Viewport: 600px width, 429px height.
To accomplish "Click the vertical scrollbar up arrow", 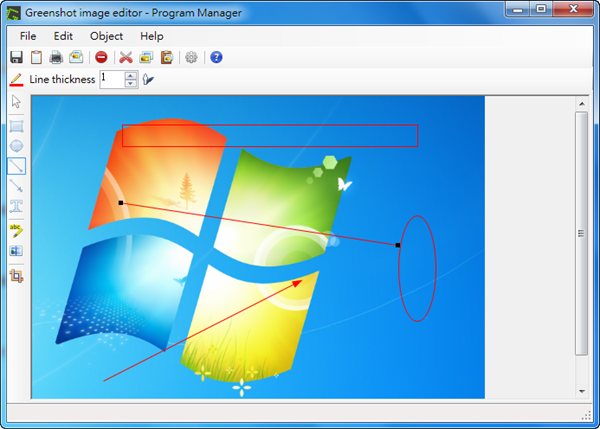I will tap(582, 104).
